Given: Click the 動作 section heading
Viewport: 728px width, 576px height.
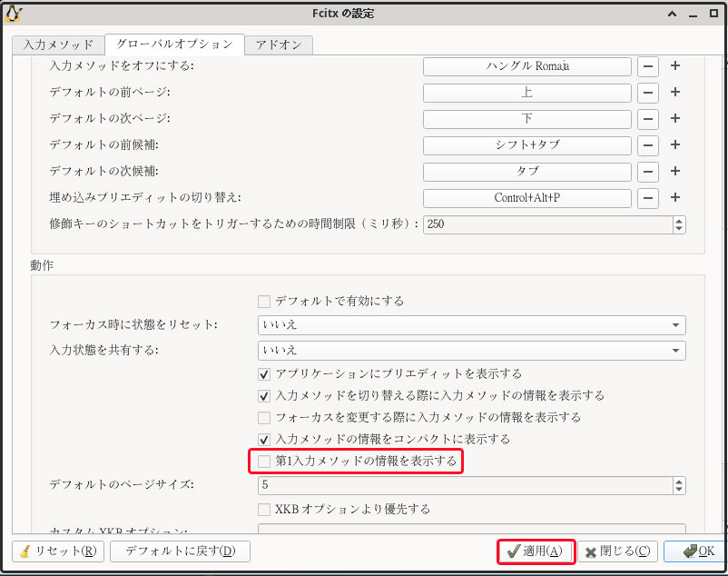Looking at the screenshot, I should click(42, 265).
